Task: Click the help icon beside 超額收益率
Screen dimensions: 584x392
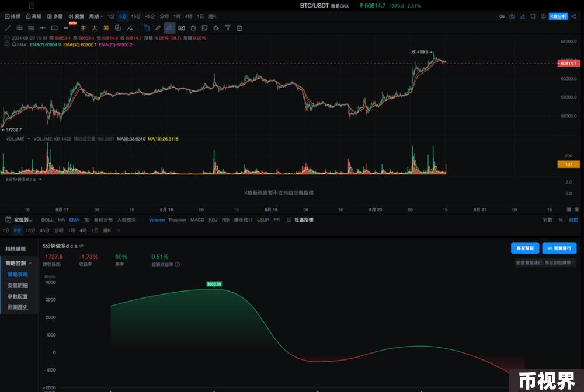Action: pos(178,264)
